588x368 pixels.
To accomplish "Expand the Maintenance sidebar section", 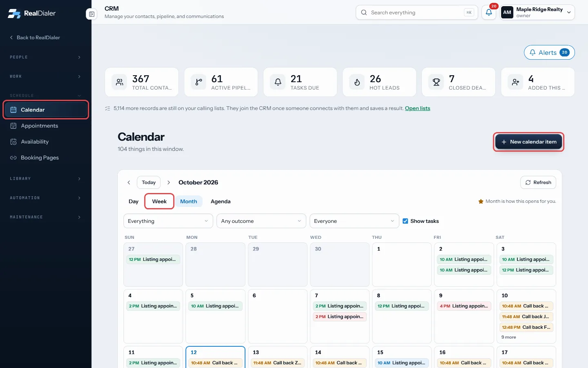I will pyautogui.click(x=46, y=217).
